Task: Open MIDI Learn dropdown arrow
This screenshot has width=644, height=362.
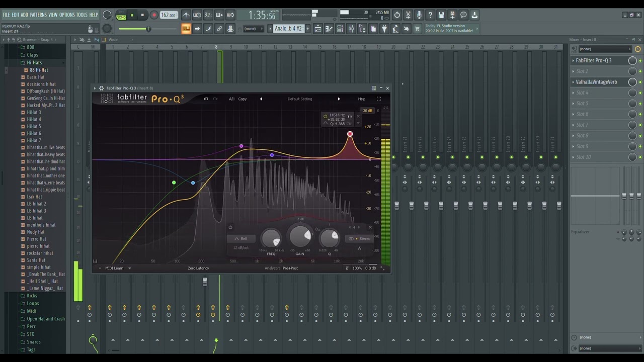Action: click(129, 268)
